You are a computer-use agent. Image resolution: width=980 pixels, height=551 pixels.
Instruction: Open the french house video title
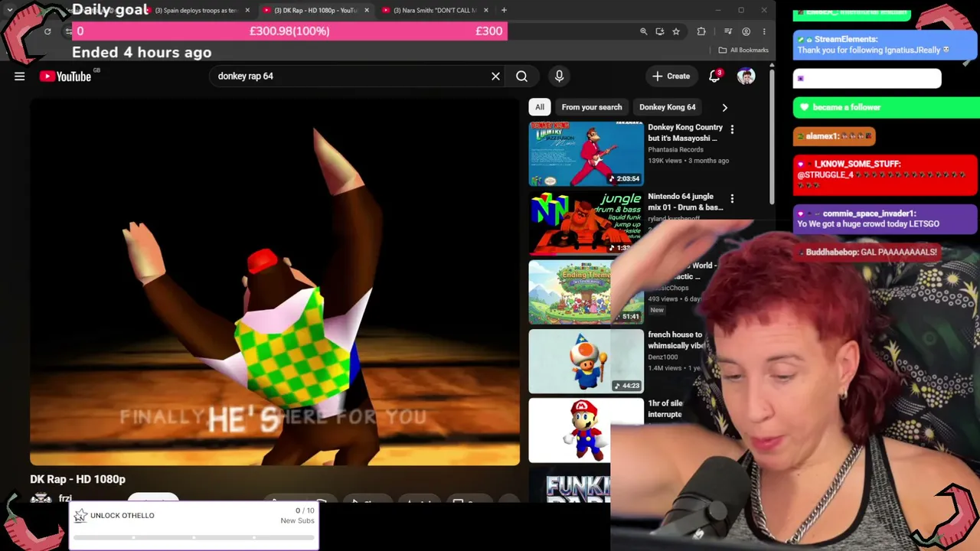pyautogui.click(x=675, y=340)
